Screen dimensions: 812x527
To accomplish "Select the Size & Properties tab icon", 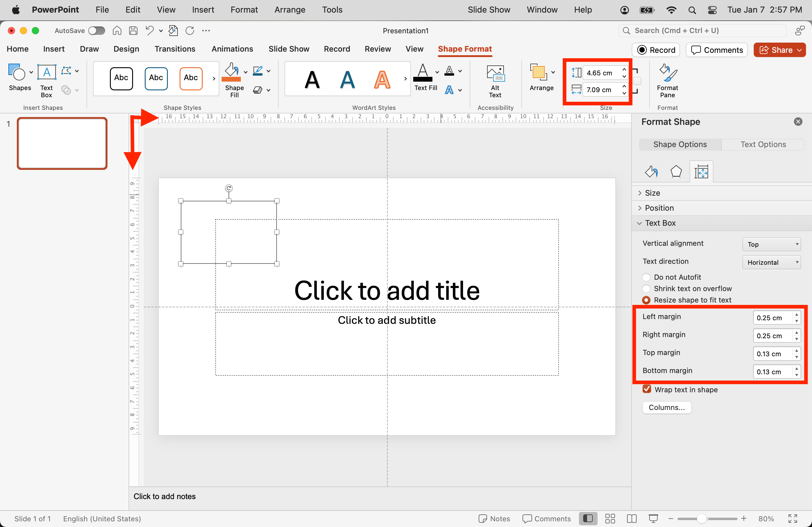I will (x=701, y=171).
